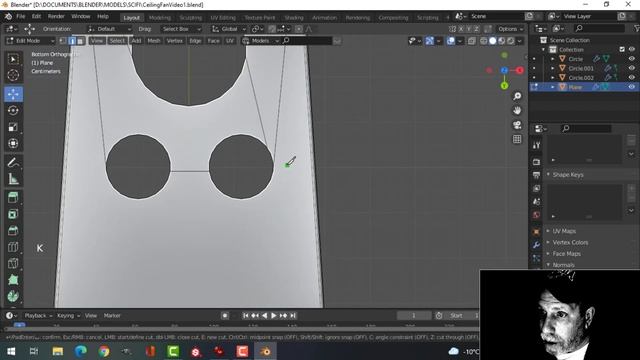The height and width of the screenshot is (360, 640).
Task: Open the Mesh menu in viewport header
Action: [153, 41]
